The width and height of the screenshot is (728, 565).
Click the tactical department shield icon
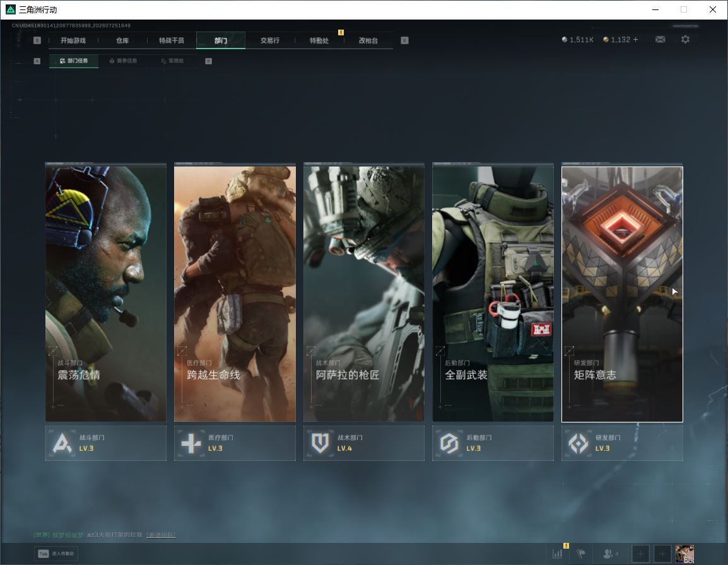(320, 443)
